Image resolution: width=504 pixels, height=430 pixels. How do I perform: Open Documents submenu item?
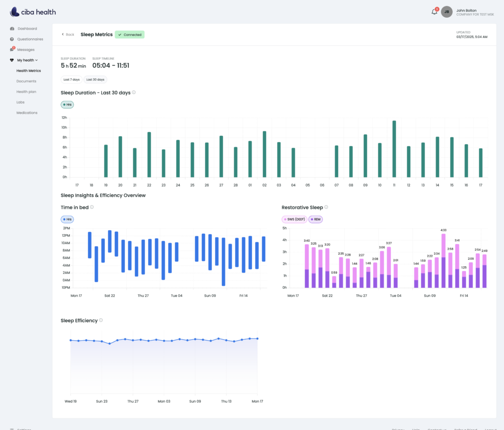coord(27,81)
